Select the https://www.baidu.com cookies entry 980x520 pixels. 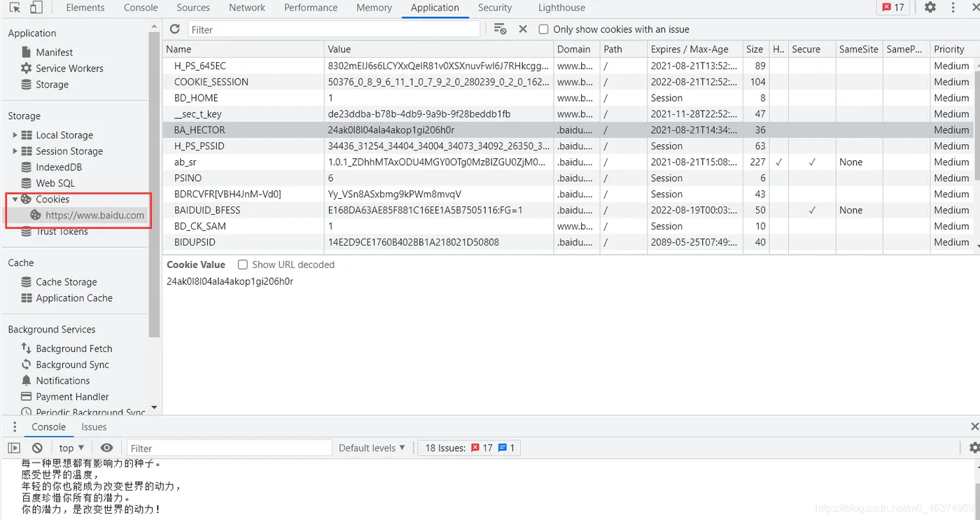pos(94,216)
